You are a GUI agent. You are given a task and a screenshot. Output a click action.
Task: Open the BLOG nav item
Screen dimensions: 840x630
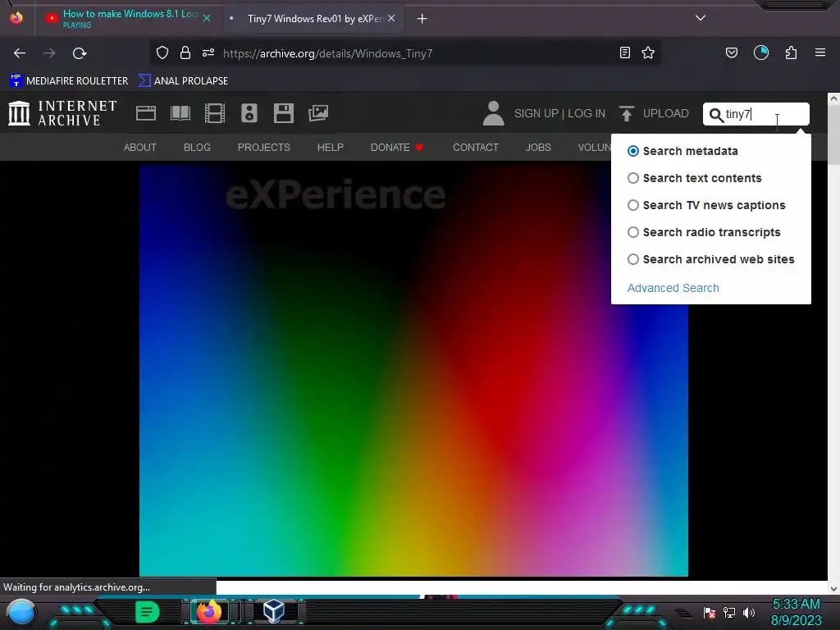[197, 148]
